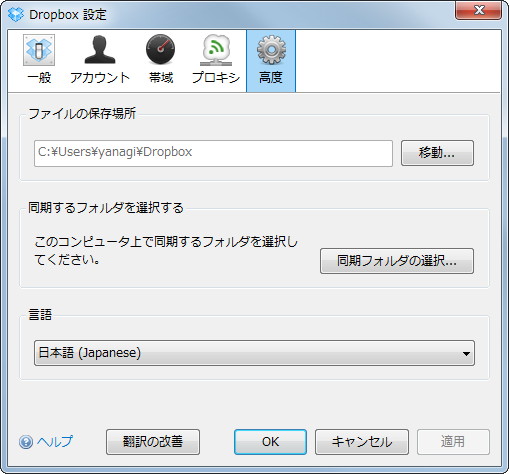
Task: Open the ヘルプ help link
Action: click(55, 442)
